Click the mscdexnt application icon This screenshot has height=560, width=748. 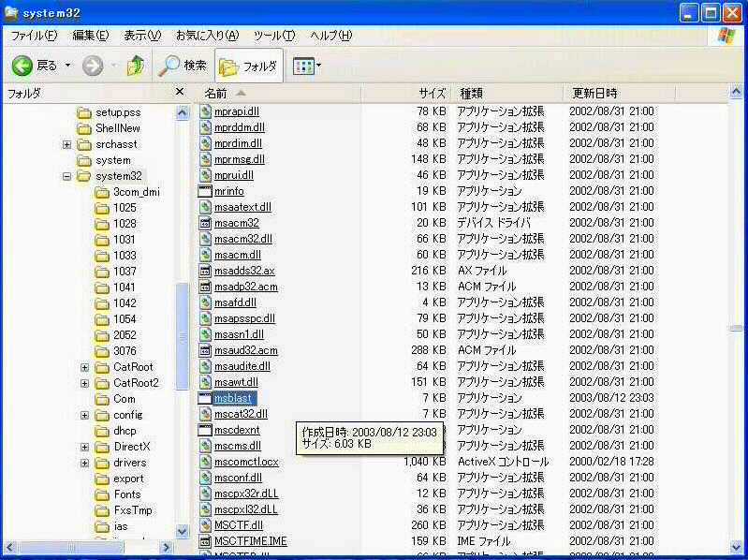[205, 430]
